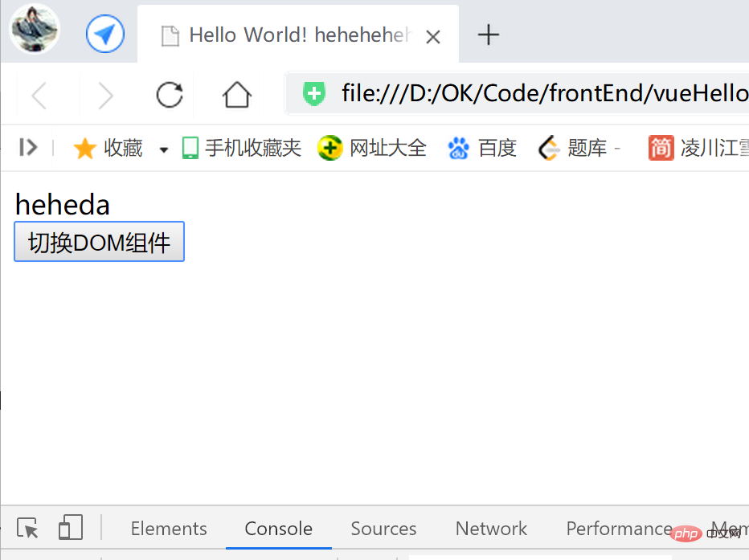The width and height of the screenshot is (749, 560).
Task: Go forward to the next page
Action: 104,96
